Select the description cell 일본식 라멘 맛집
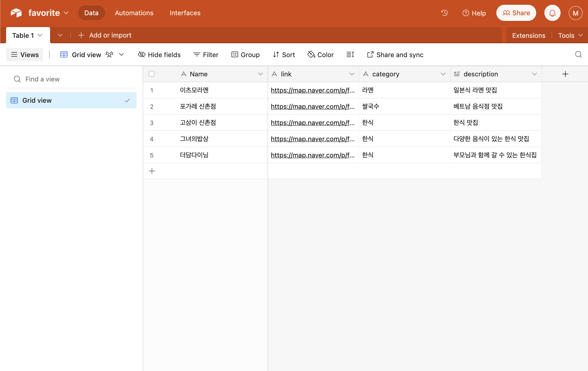This screenshot has height=371, width=588. [496, 90]
